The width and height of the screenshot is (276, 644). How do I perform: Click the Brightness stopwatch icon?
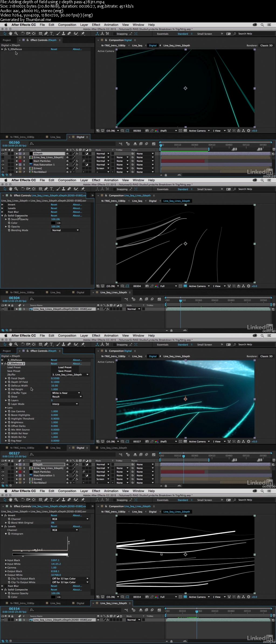[x=9, y=422]
